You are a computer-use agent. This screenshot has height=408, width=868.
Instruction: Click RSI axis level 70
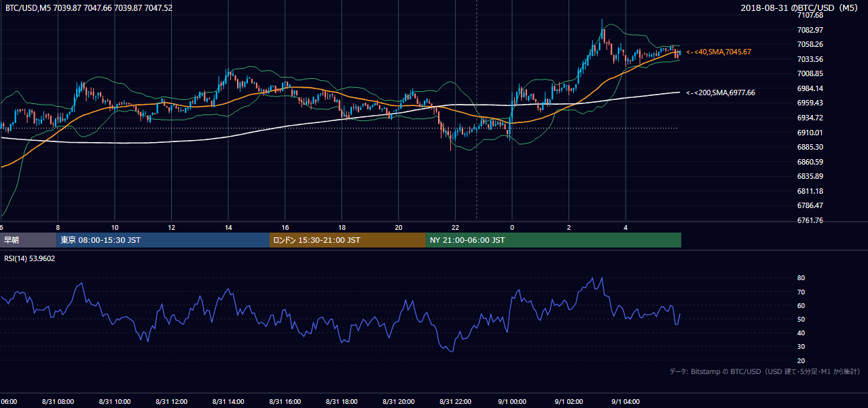pyautogui.click(x=801, y=292)
